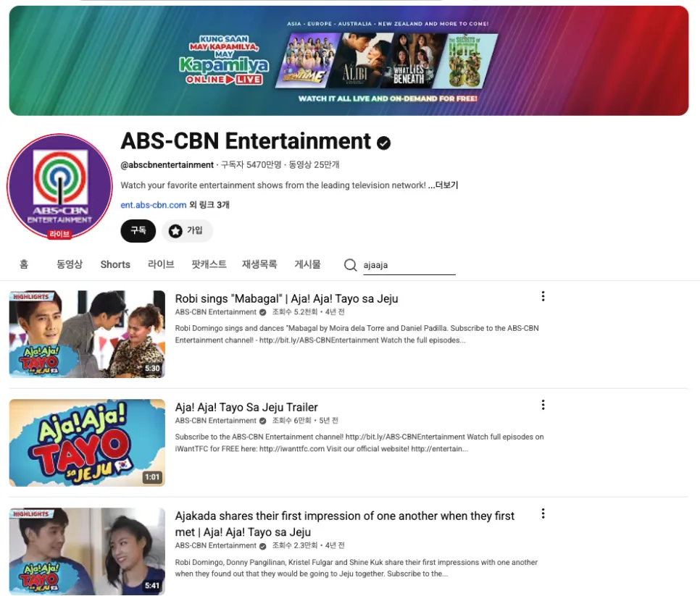Open the 외 링크 3개 links list
The image size is (700, 596).
[209, 205]
